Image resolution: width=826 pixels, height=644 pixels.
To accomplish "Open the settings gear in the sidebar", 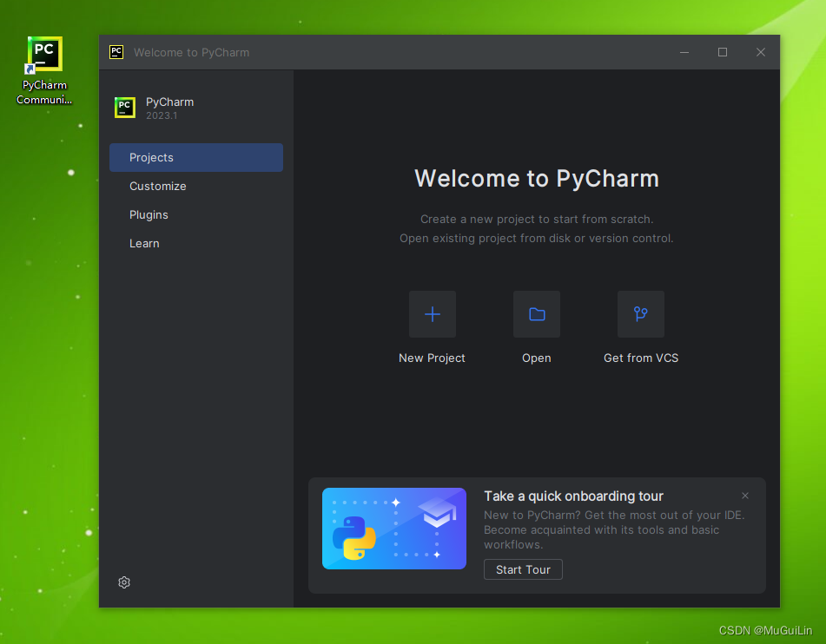I will coord(124,582).
